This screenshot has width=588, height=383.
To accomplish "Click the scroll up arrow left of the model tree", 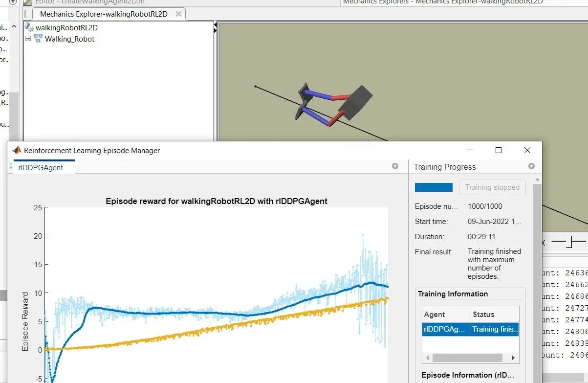I will 14,27.
